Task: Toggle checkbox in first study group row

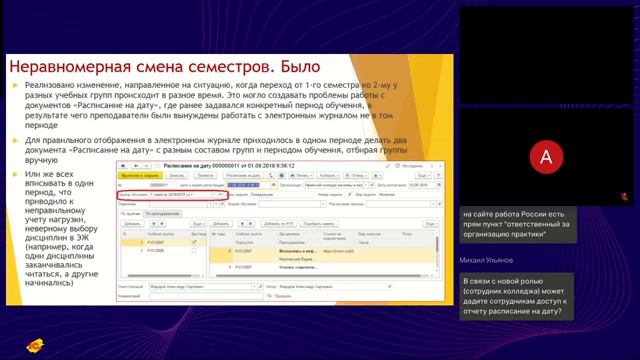Action: click(x=194, y=242)
